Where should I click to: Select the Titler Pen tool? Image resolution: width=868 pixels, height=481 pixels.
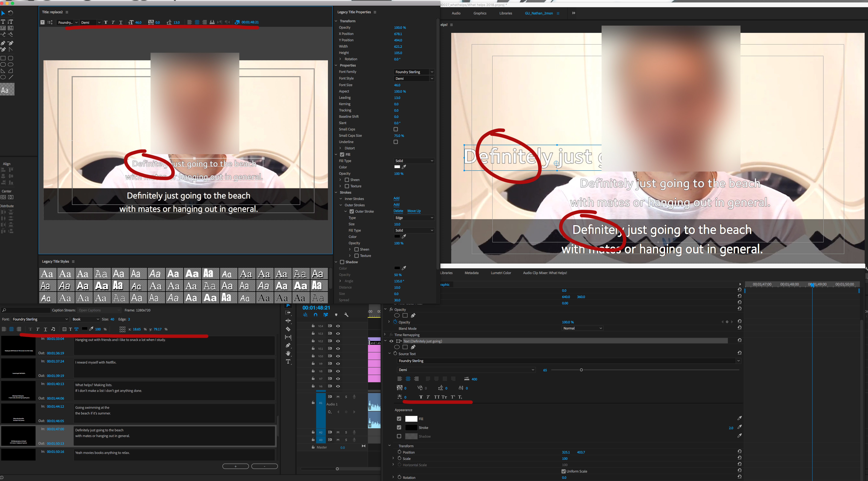click(3, 43)
